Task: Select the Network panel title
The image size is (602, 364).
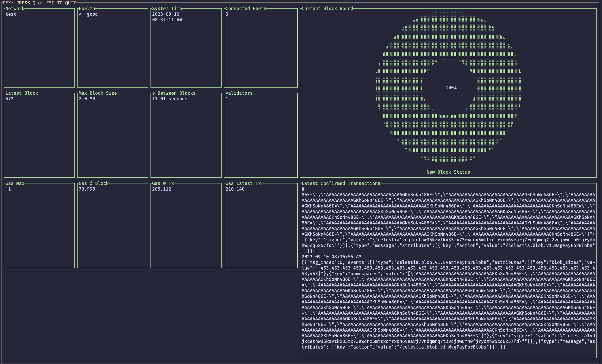Action: point(15,9)
